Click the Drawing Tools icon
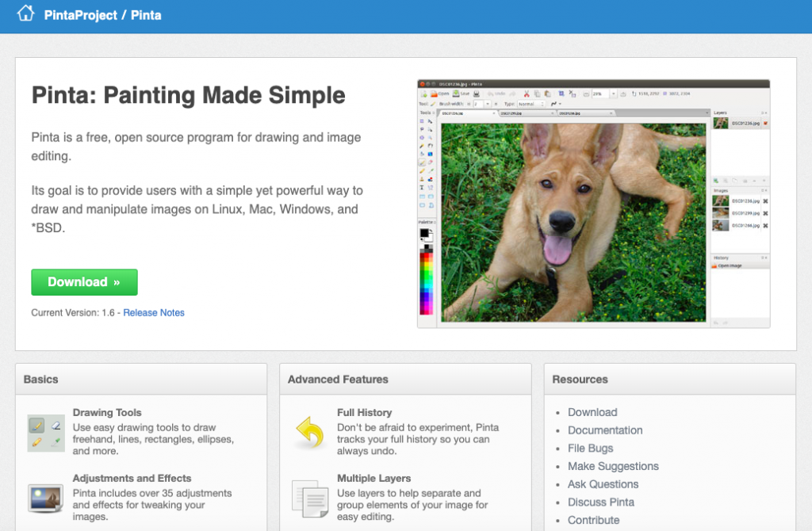This screenshot has width=812, height=531. 46,433
